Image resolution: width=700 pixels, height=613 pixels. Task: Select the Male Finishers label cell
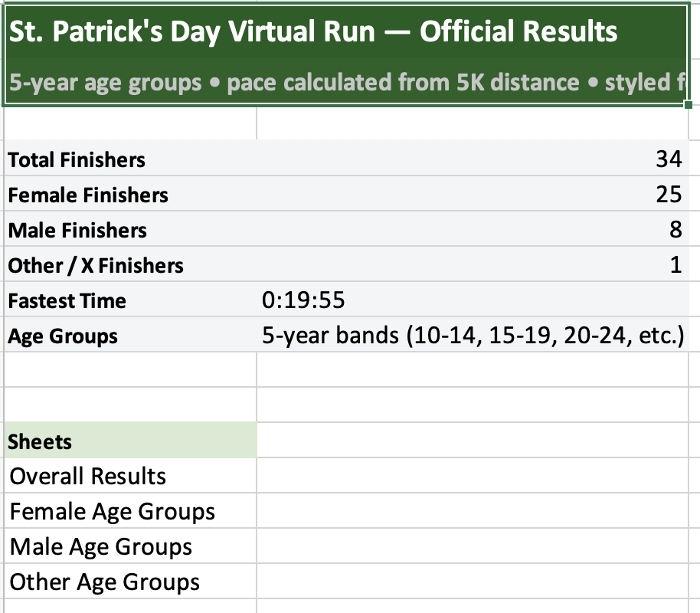point(77,230)
